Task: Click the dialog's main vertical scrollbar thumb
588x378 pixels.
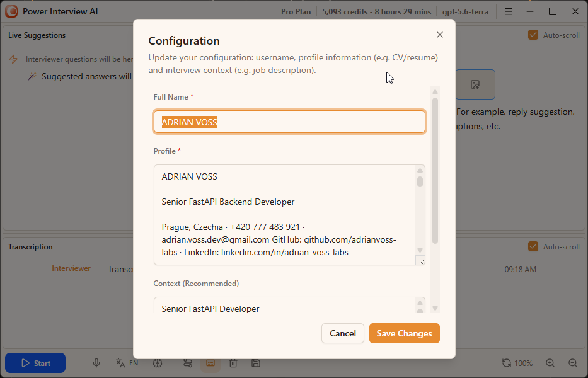Action: point(435,171)
